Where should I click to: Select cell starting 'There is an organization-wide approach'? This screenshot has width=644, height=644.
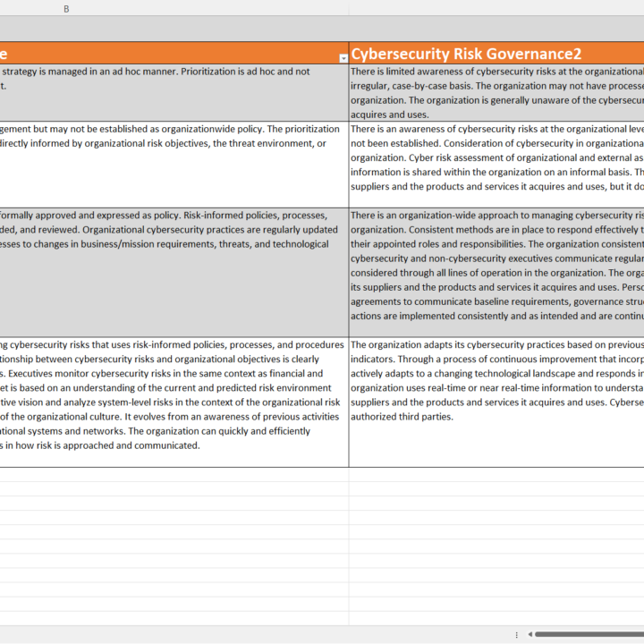(x=496, y=273)
